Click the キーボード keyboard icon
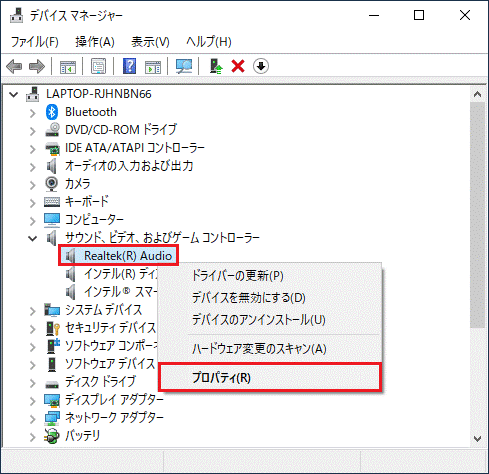Viewport: 489px width, 474px height. pyautogui.click(x=52, y=202)
